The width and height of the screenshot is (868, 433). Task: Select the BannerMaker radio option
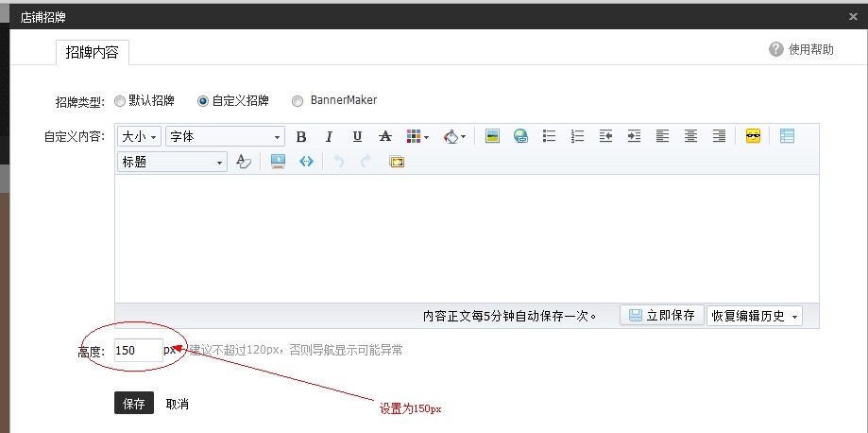(298, 101)
